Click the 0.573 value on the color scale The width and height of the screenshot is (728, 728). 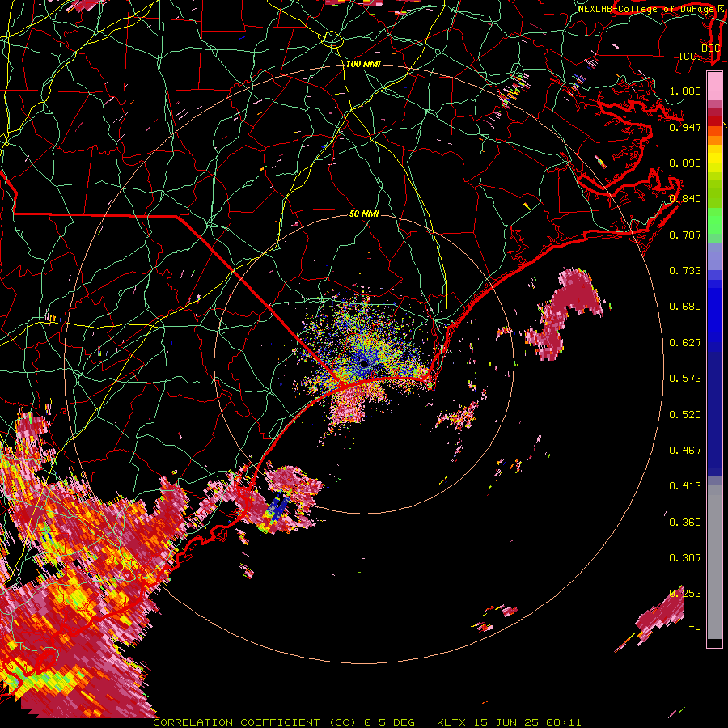tap(685, 379)
